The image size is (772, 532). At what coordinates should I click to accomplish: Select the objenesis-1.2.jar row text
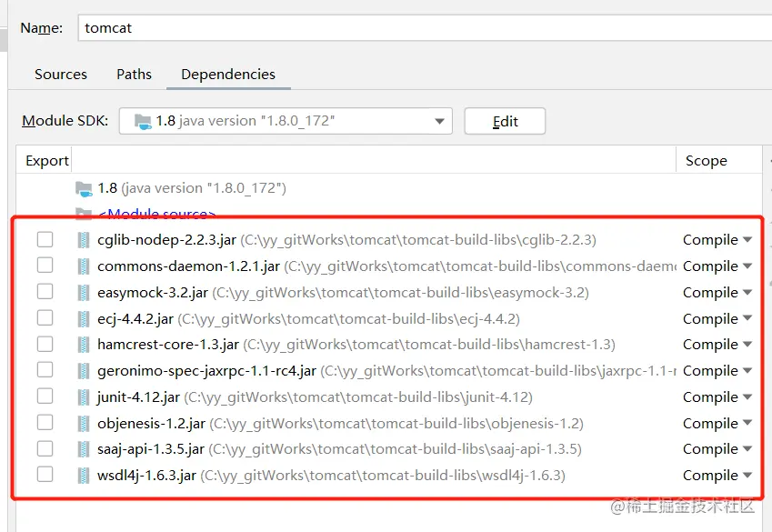click(x=340, y=423)
